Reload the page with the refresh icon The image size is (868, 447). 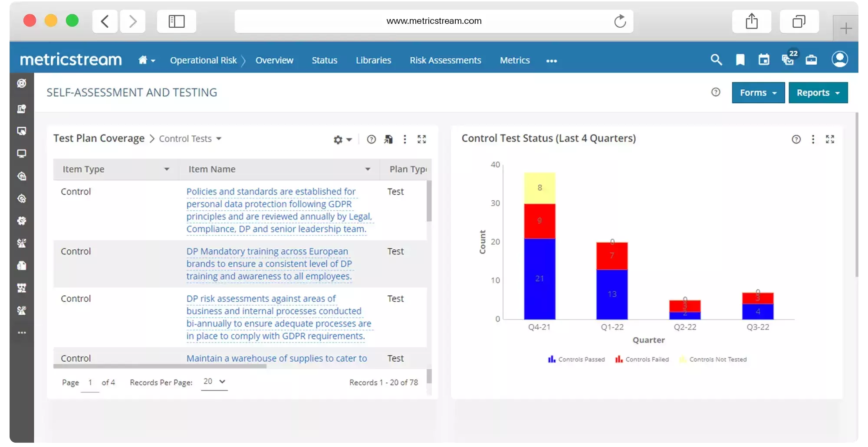click(x=620, y=21)
